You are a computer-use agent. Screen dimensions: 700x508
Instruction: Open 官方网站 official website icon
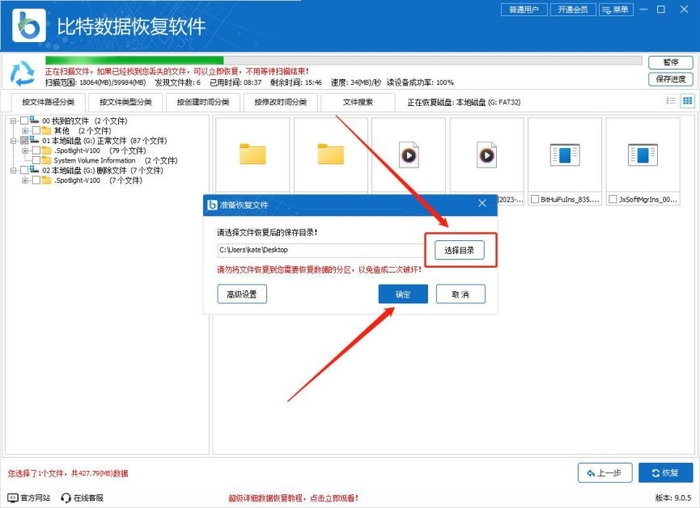click(12, 497)
